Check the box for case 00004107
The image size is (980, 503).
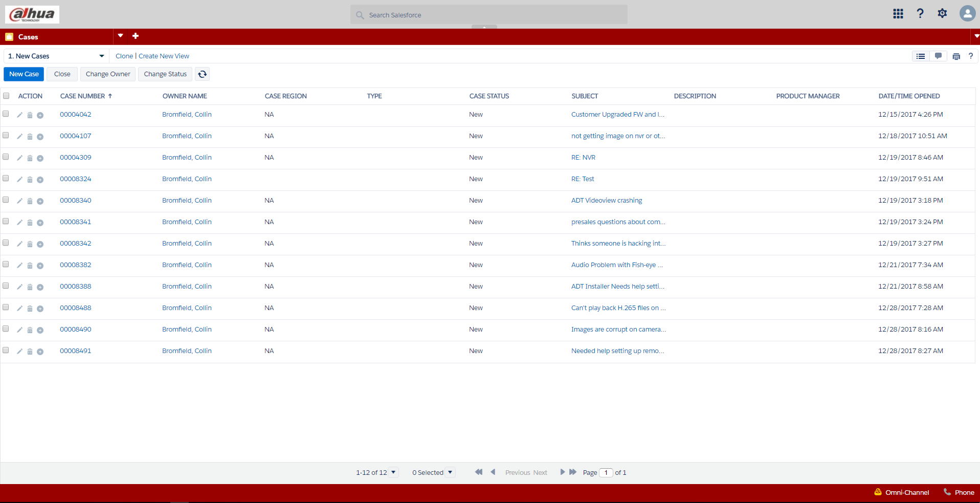[x=6, y=135]
